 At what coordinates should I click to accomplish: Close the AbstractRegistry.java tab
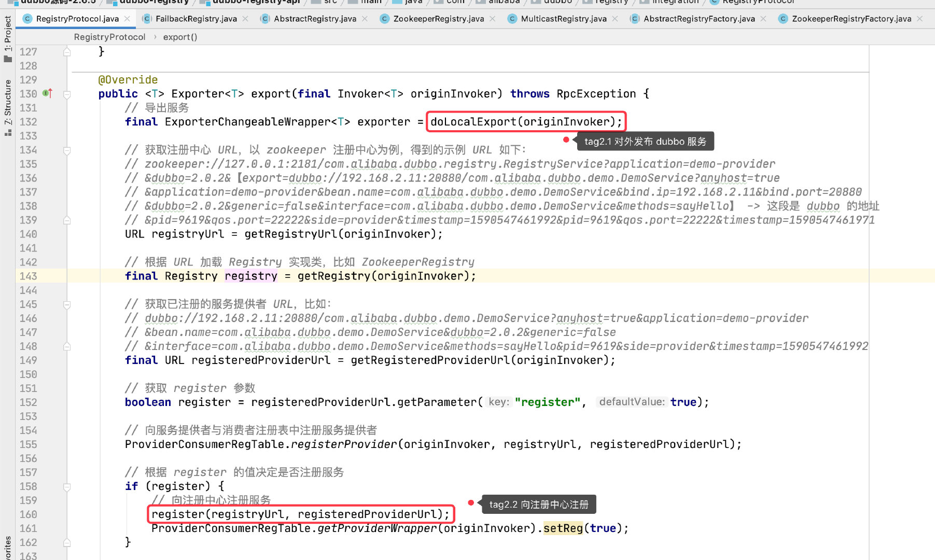(365, 19)
